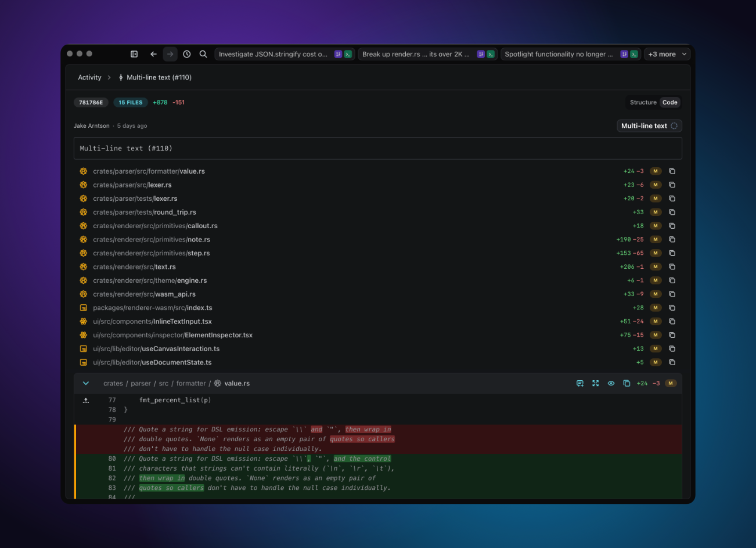Click the M badge in value.rs diff header
756x548 pixels.
tap(671, 383)
